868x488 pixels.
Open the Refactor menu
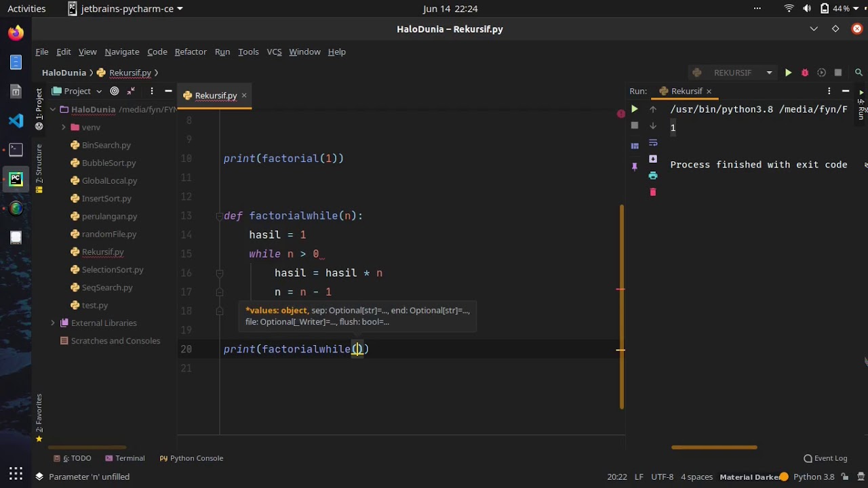(x=191, y=52)
